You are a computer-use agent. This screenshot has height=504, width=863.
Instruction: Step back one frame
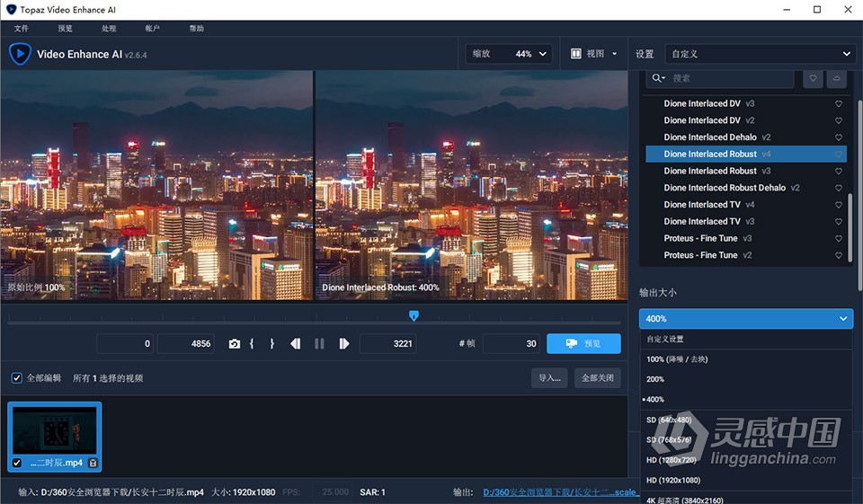296,344
